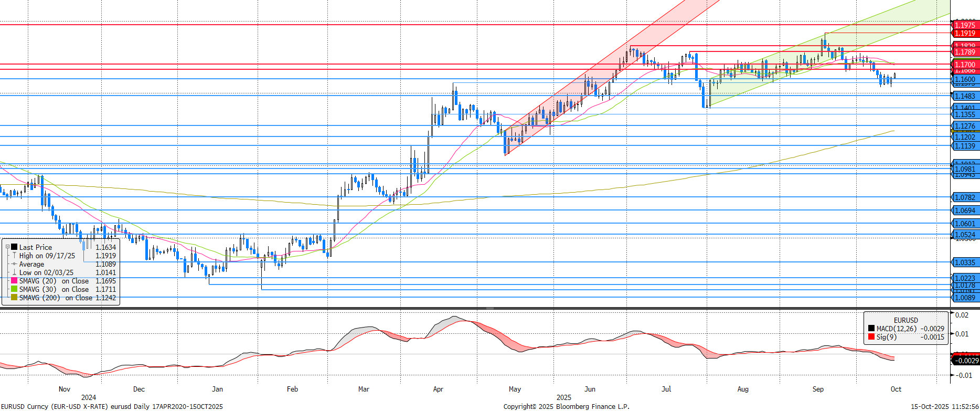Click the red Sig(9) legend swatch
This screenshot has width=980, height=411.
click(x=871, y=337)
